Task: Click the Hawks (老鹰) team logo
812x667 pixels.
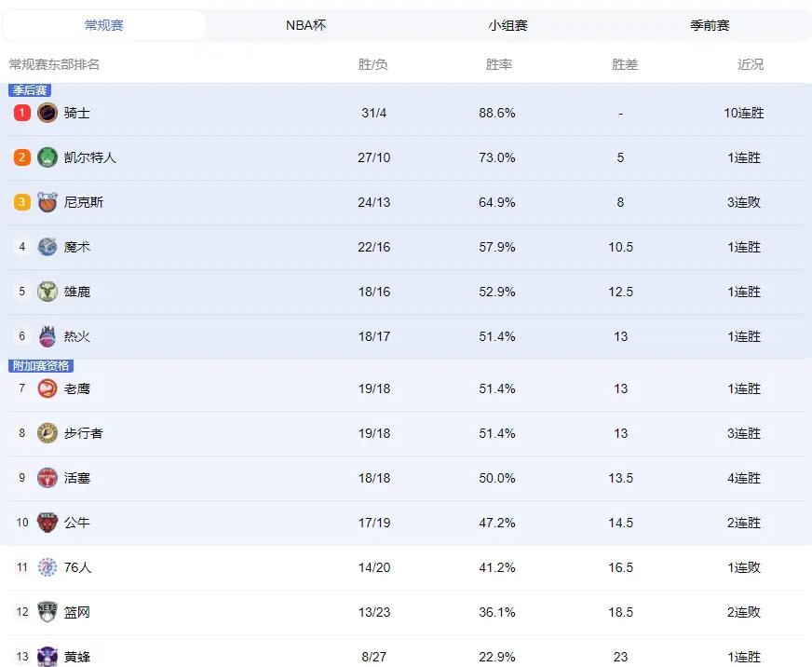Action: tap(47, 388)
